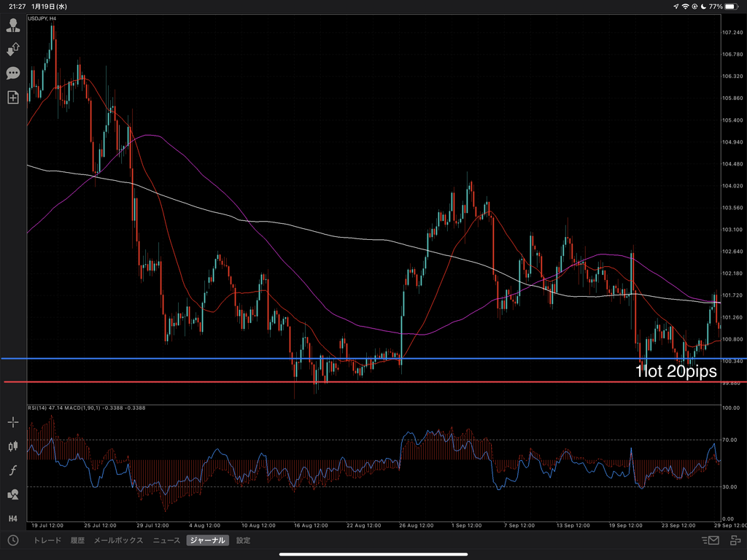Tap the window layout icon at bottom right
The width and height of the screenshot is (747, 560).
pos(735,540)
